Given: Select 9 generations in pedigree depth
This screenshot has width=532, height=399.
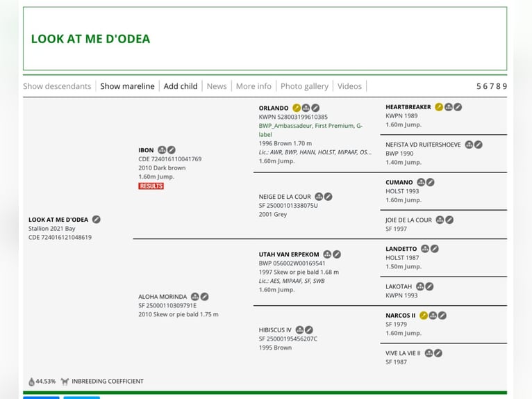Looking at the screenshot, I should click(x=505, y=86).
